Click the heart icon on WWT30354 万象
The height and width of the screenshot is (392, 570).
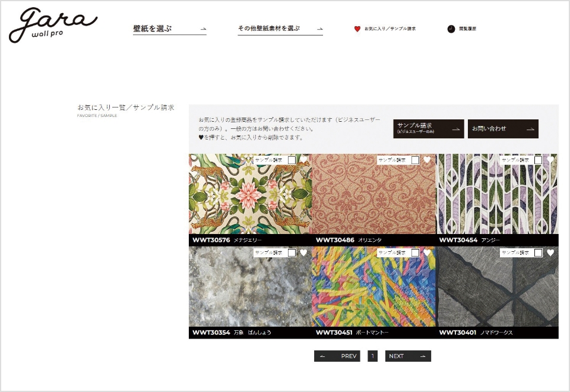tap(303, 252)
